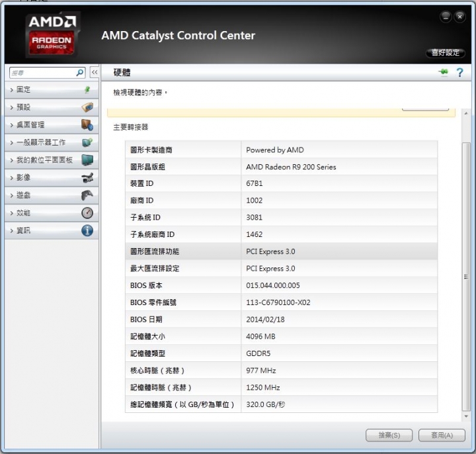Click the 遊戲 gamepad icon
This screenshot has height=454, width=476.
87,195
